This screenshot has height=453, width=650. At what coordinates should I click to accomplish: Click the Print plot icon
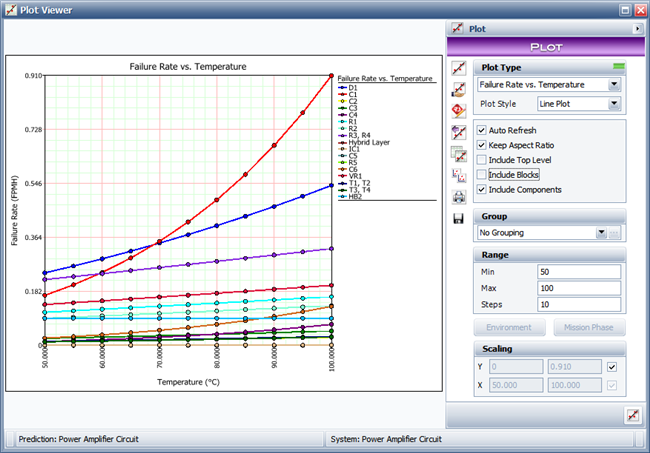(x=459, y=196)
